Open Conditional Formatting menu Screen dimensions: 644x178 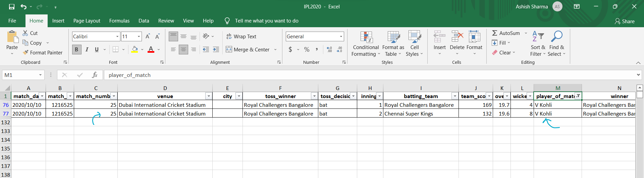coord(366,44)
